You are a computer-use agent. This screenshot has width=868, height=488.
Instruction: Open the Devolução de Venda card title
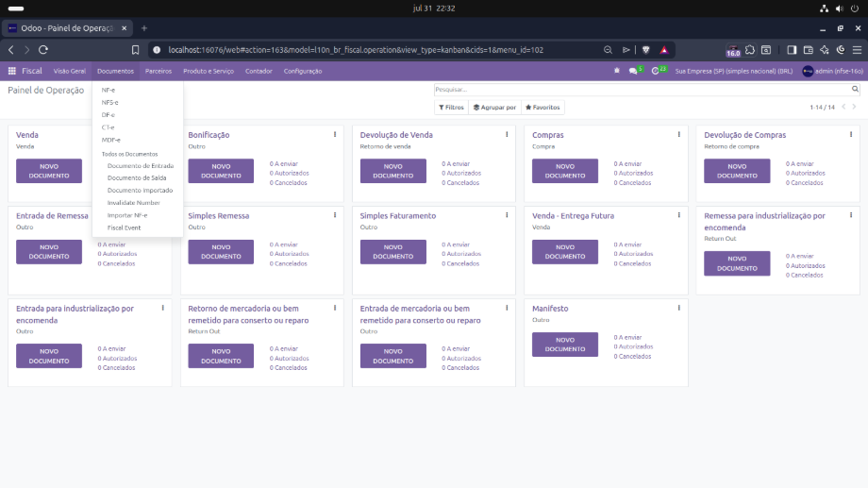(x=396, y=135)
